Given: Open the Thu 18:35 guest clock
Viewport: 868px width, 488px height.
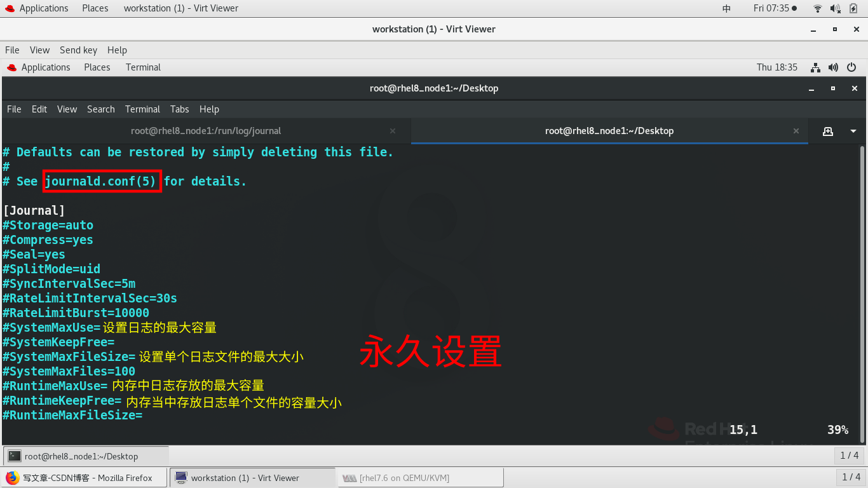Looking at the screenshot, I should point(777,67).
